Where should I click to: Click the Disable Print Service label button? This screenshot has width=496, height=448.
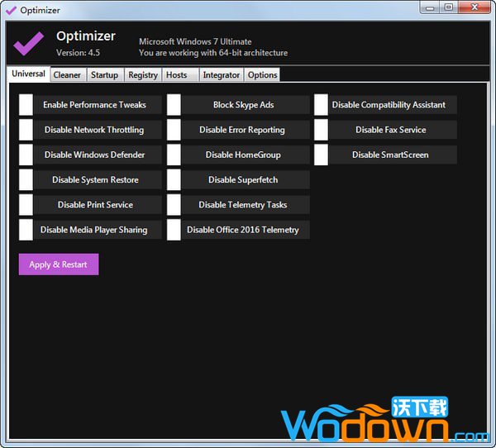pos(98,205)
